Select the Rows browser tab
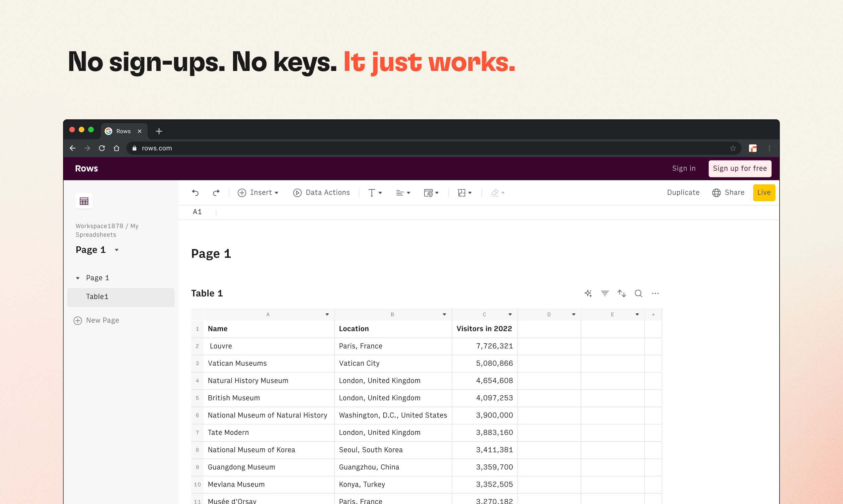Viewport: 843px width, 504px height. 124,131
